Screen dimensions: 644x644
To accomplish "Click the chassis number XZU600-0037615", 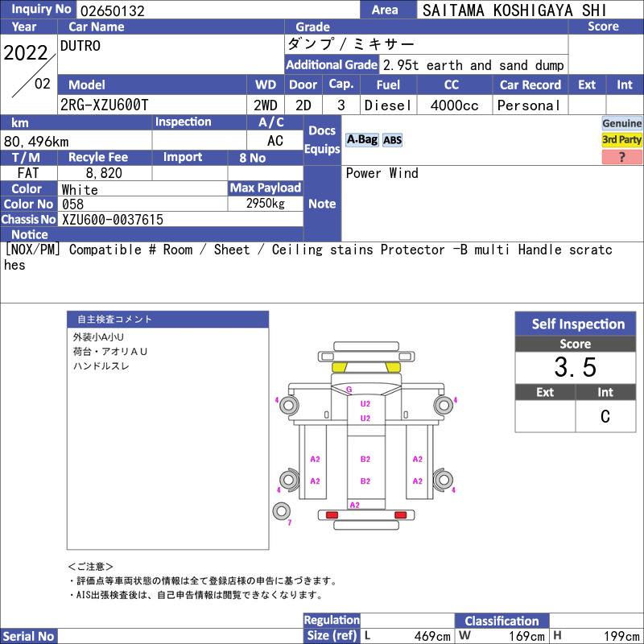I will (113, 220).
